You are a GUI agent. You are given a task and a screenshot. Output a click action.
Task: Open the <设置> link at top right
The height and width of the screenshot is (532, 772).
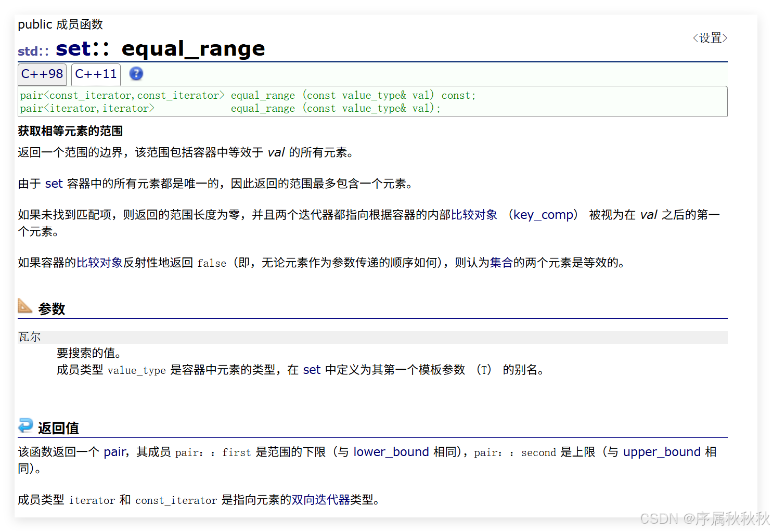[710, 38]
